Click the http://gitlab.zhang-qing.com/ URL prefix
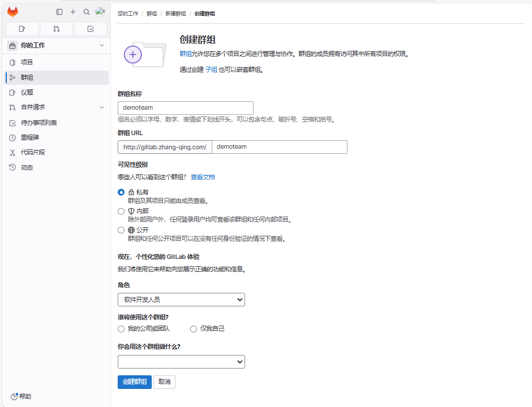This screenshot has height=407, width=532. point(165,147)
